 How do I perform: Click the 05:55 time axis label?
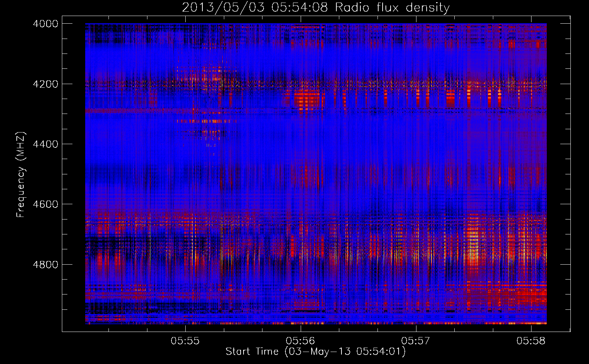(x=185, y=341)
